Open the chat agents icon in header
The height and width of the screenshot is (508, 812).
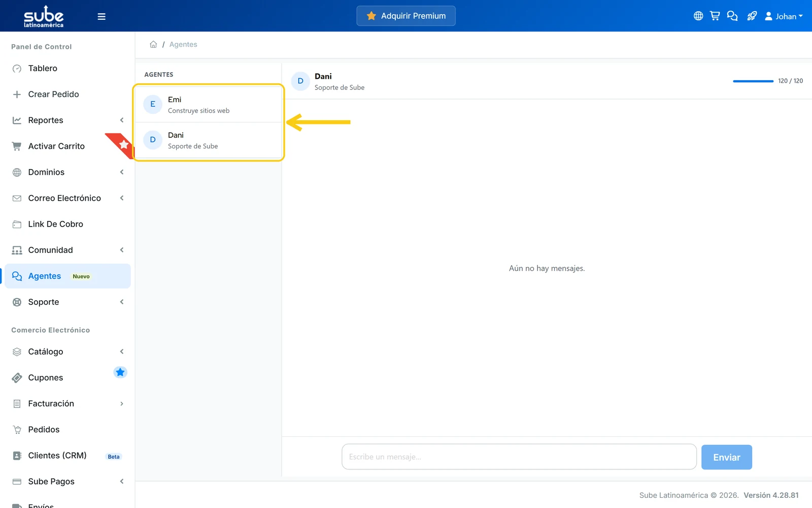pos(732,16)
